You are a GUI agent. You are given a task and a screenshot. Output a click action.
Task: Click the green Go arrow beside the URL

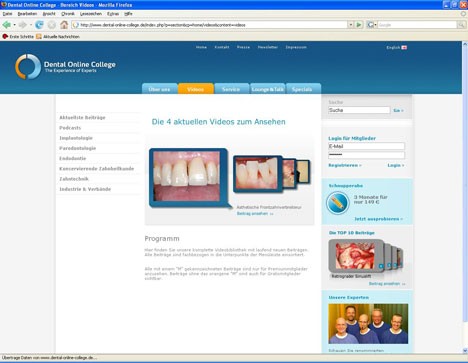[x=359, y=25]
